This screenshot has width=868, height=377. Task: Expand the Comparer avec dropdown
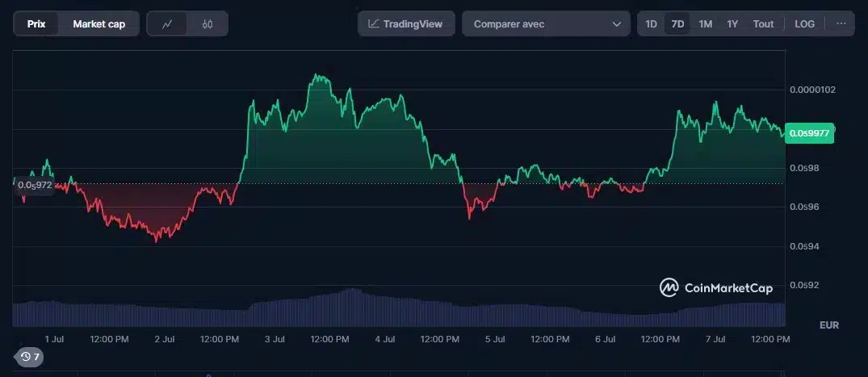click(x=546, y=23)
